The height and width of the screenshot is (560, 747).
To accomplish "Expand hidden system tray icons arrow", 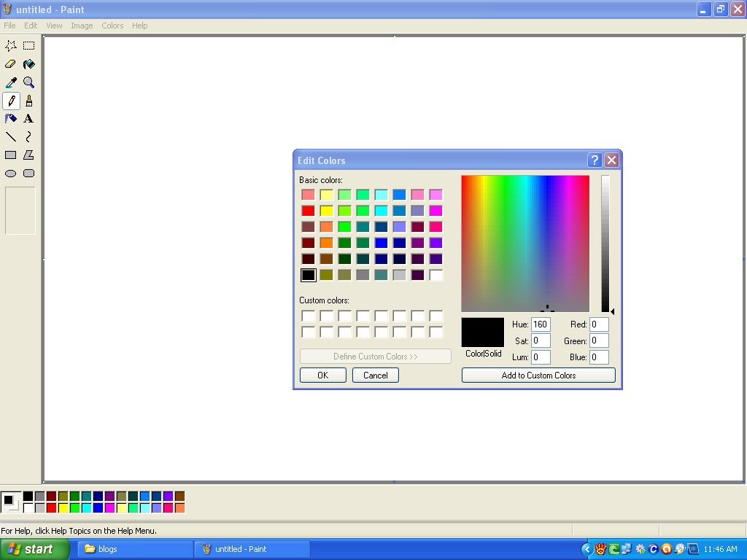I will tap(587, 550).
